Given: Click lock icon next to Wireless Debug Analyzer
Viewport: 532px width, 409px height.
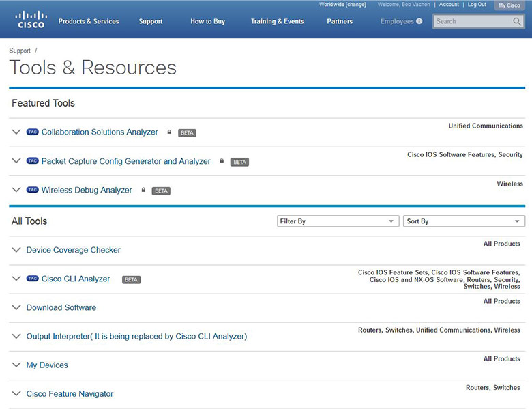Looking at the screenshot, I should click(143, 191).
